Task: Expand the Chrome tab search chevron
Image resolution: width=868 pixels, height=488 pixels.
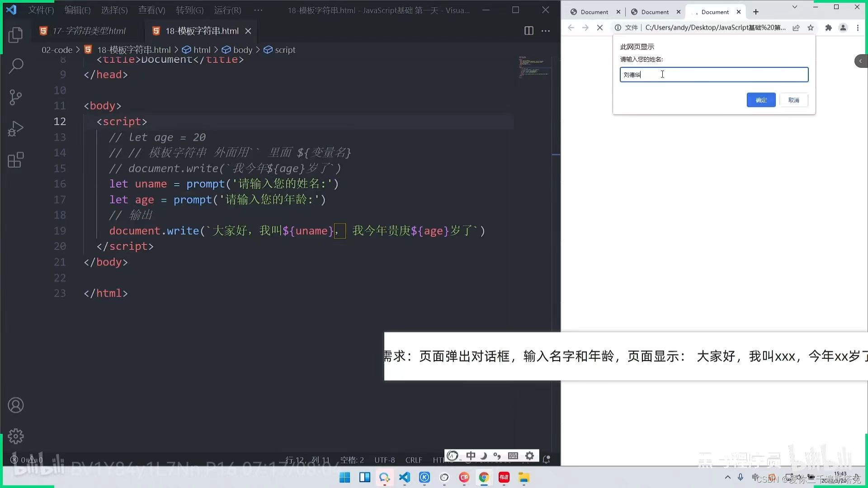Action: click(x=794, y=7)
